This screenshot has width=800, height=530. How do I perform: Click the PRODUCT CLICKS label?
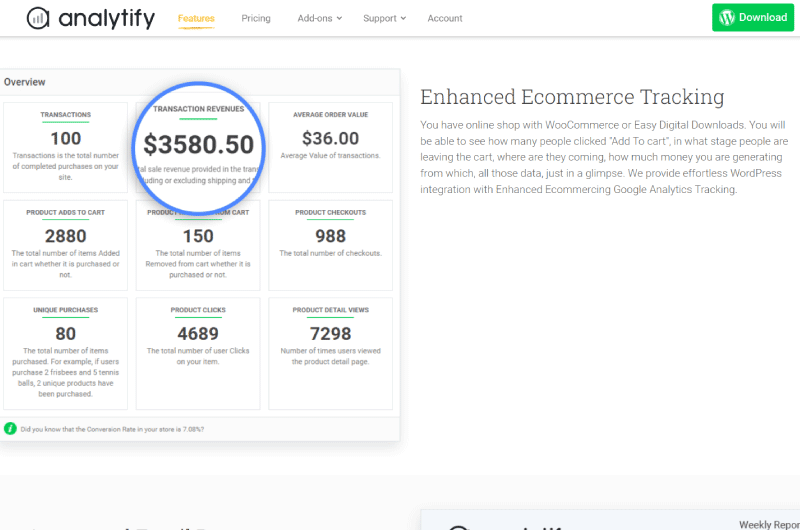[198, 310]
